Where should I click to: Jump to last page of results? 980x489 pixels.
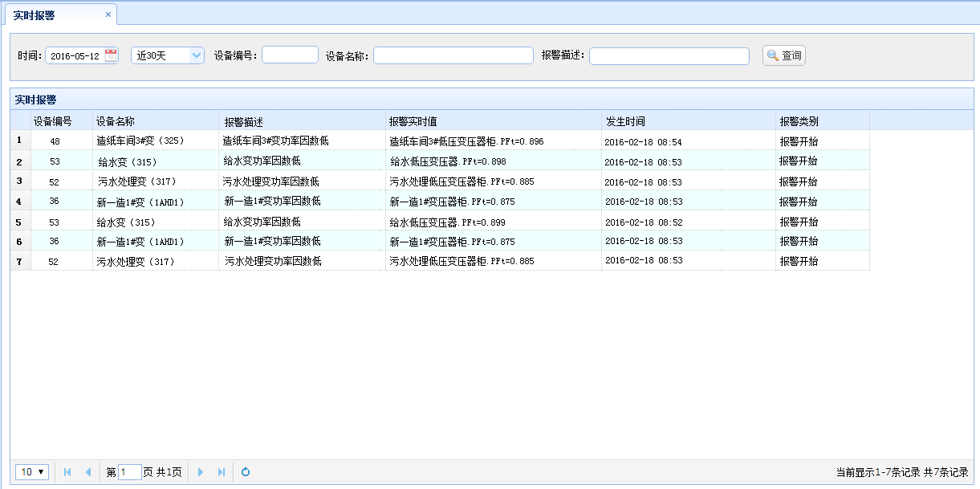(x=221, y=472)
